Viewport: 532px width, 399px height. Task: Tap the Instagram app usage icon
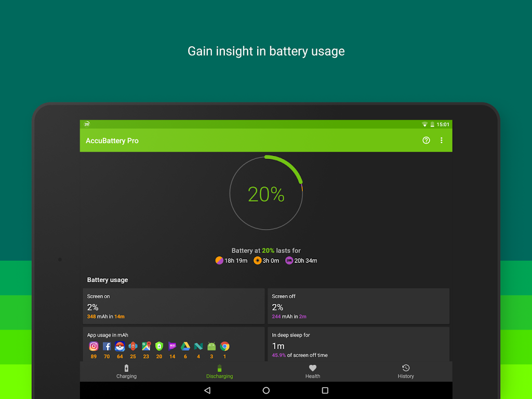tap(94, 346)
